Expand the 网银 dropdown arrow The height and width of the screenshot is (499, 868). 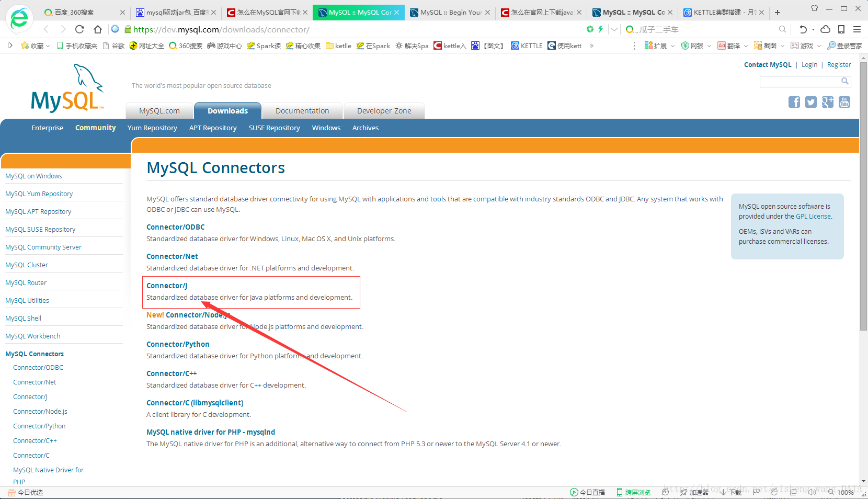point(709,46)
